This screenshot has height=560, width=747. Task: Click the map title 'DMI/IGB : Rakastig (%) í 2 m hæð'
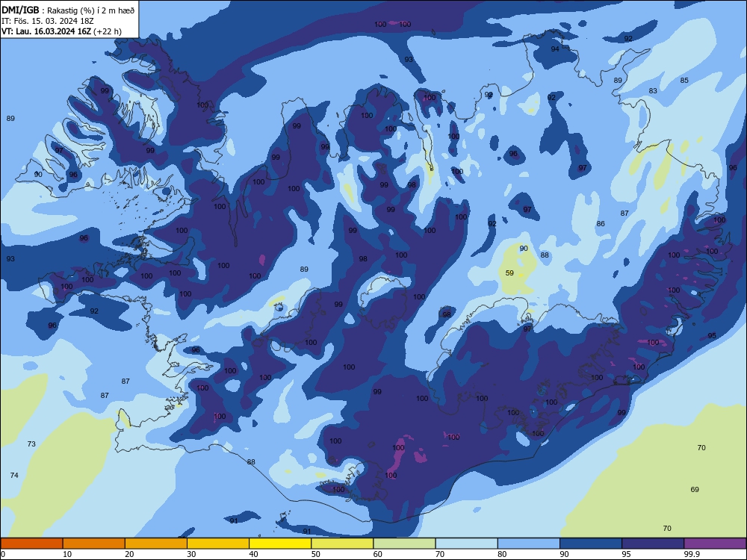pos(68,10)
